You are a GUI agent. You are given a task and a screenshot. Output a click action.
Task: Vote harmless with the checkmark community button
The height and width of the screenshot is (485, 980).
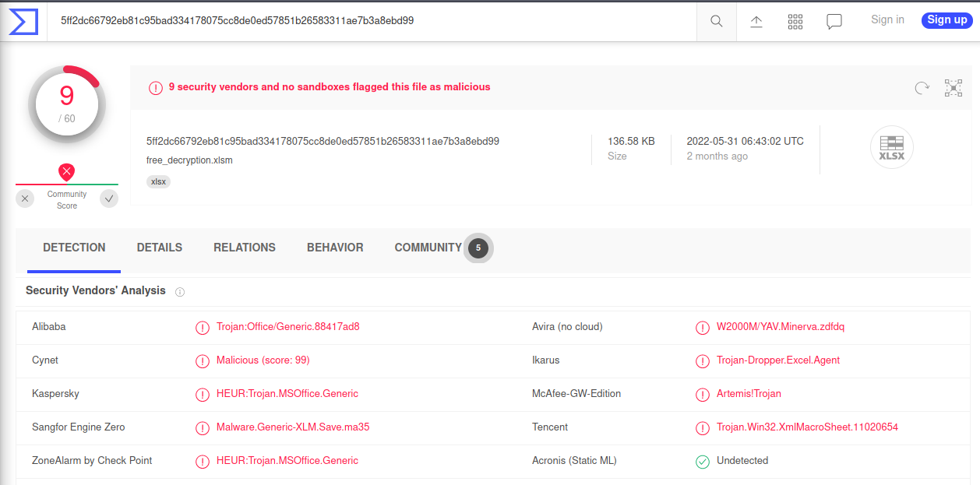pos(109,199)
